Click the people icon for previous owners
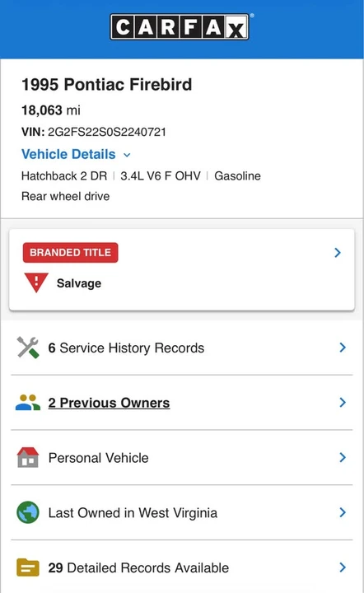This screenshot has width=364, height=593. 28,403
